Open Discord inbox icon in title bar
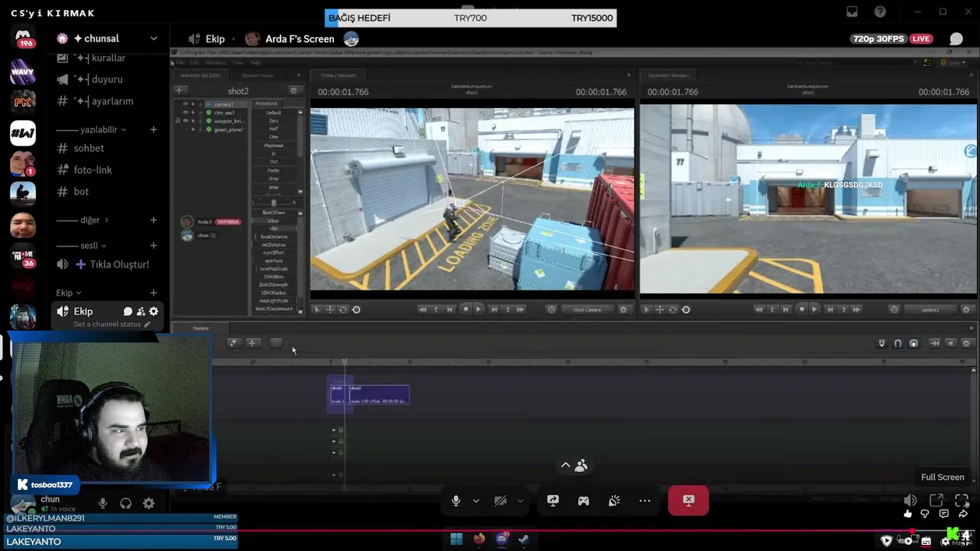Viewport: 980px width, 551px height. 852,11
